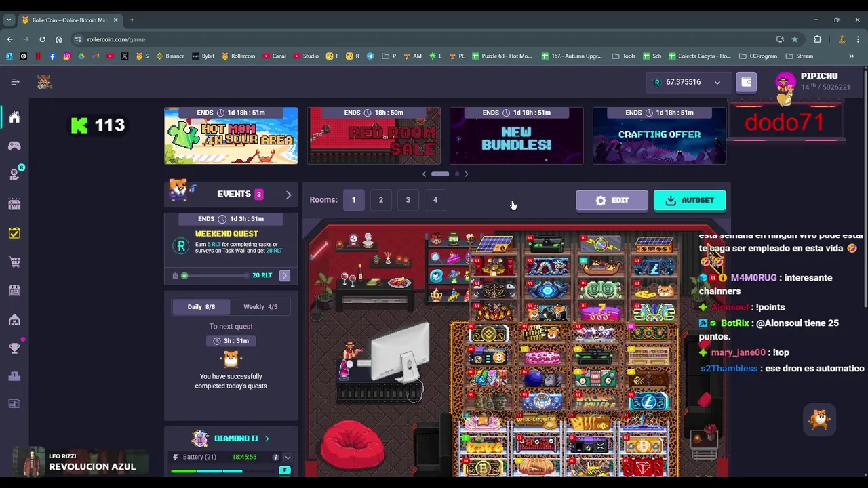Open the Studio YouTube bookmark
This screenshot has height=488, width=868.
306,56
